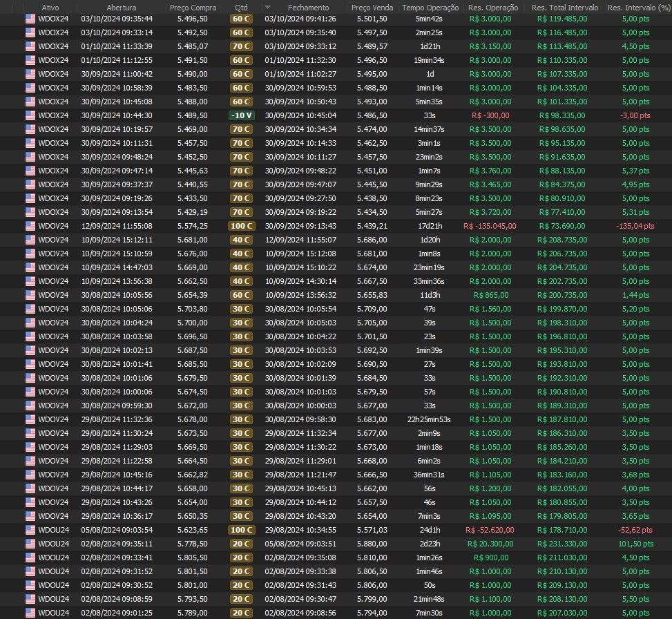Click flag icon for trade opened 01/10/2024 11:33:39
Screen dimensions: 672x619
coord(30,46)
